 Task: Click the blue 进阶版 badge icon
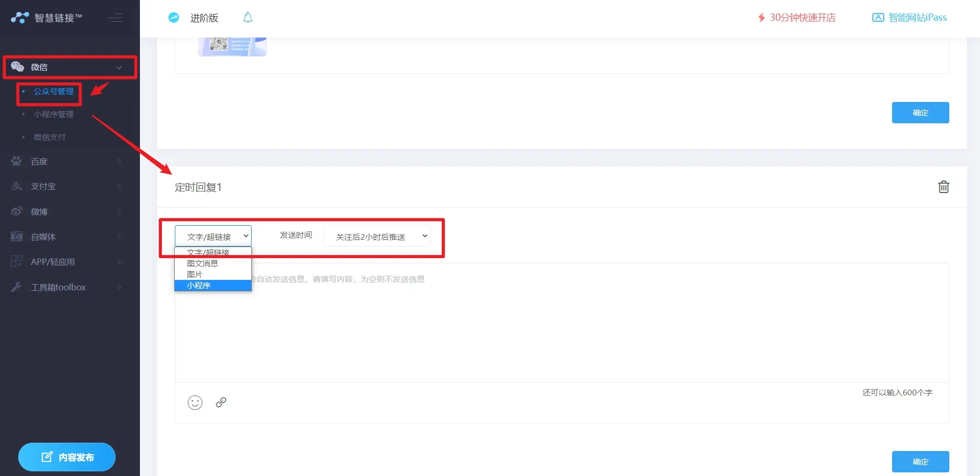pos(174,18)
